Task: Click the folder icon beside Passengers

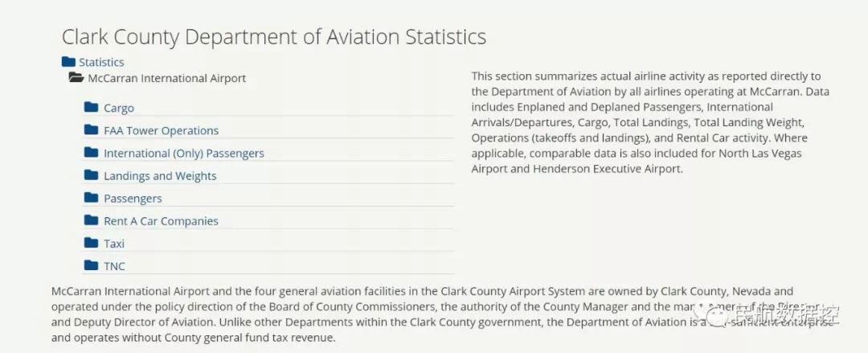Action: coord(91,197)
